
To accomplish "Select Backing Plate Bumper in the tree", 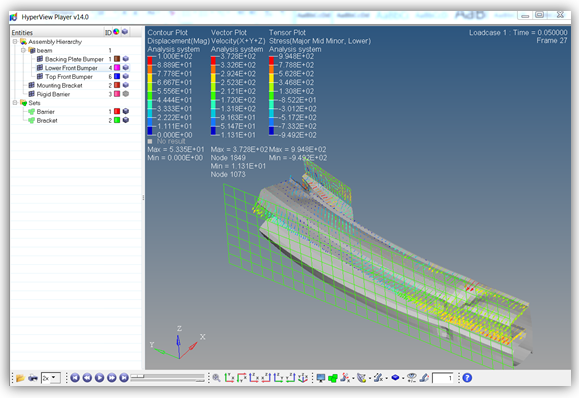I will coord(74,59).
